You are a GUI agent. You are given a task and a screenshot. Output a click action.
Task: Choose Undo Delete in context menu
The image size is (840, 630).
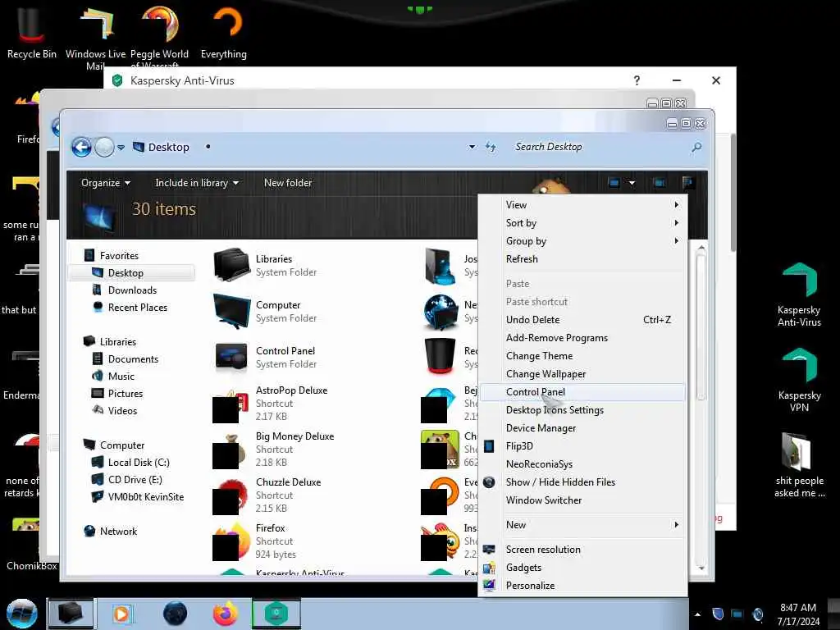[x=583, y=319]
